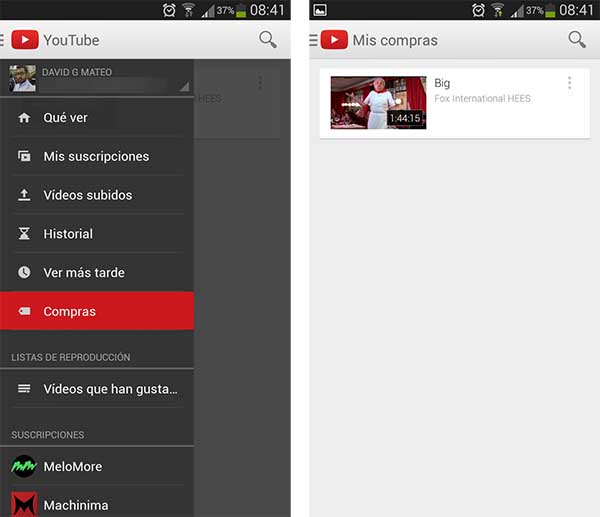Image resolution: width=600 pixels, height=517 pixels.
Task: Open Qué ver in the drawer
Action: click(97, 117)
